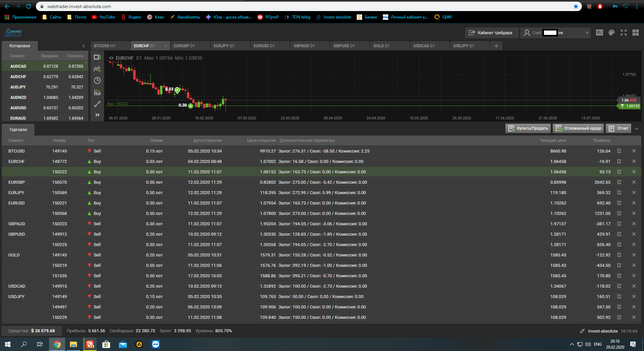Screen dimensions: 644x351
Task: Close the USDJPY order 150229
Action: point(634,317)
